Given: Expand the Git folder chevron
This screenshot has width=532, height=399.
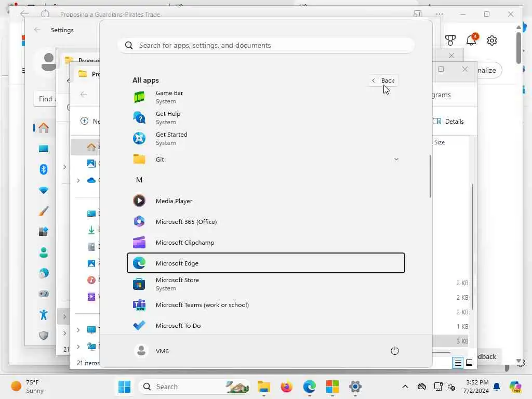Looking at the screenshot, I should coord(396,159).
